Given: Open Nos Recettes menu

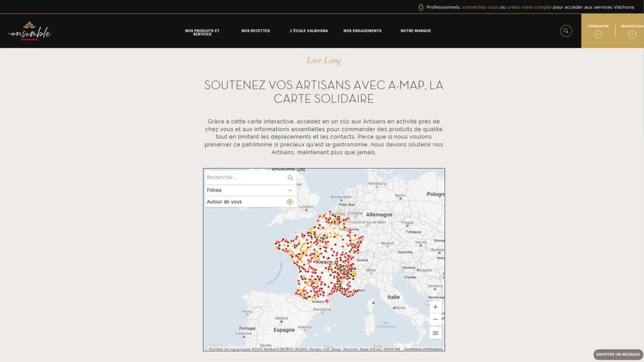Looking at the screenshot, I should coord(256,31).
